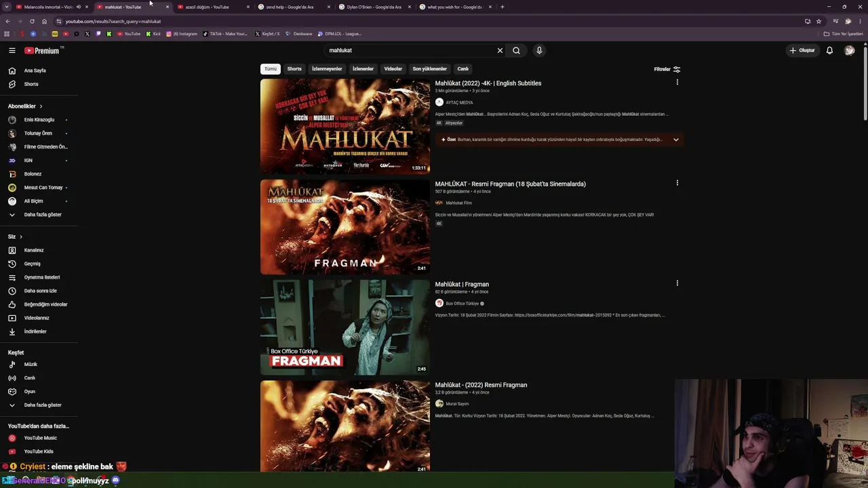The width and height of the screenshot is (868, 488).
Task: Open Beğendiğim videolar list
Action: 45,304
